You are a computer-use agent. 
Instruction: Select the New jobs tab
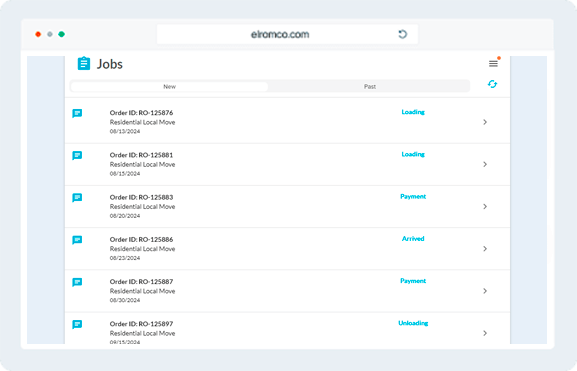point(169,86)
